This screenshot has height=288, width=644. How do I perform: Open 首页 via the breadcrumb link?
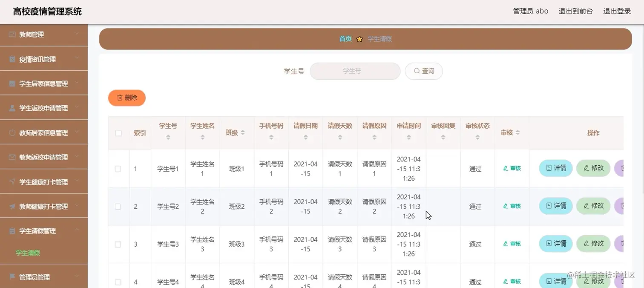click(x=345, y=39)
